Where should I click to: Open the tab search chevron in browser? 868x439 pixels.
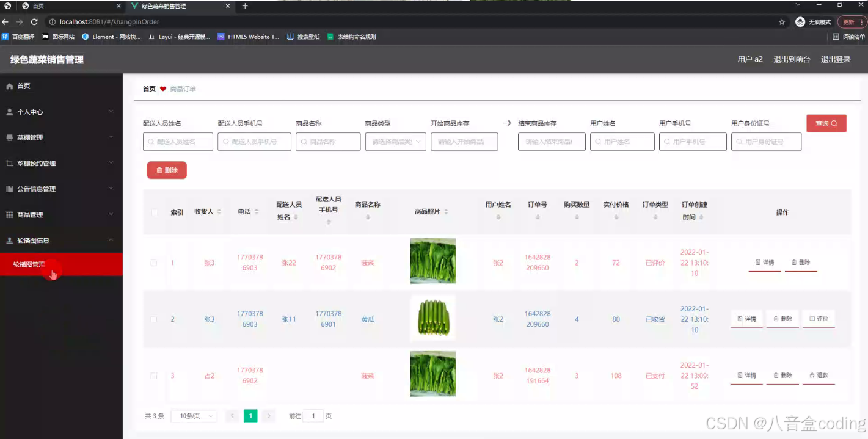click(798, 5)
